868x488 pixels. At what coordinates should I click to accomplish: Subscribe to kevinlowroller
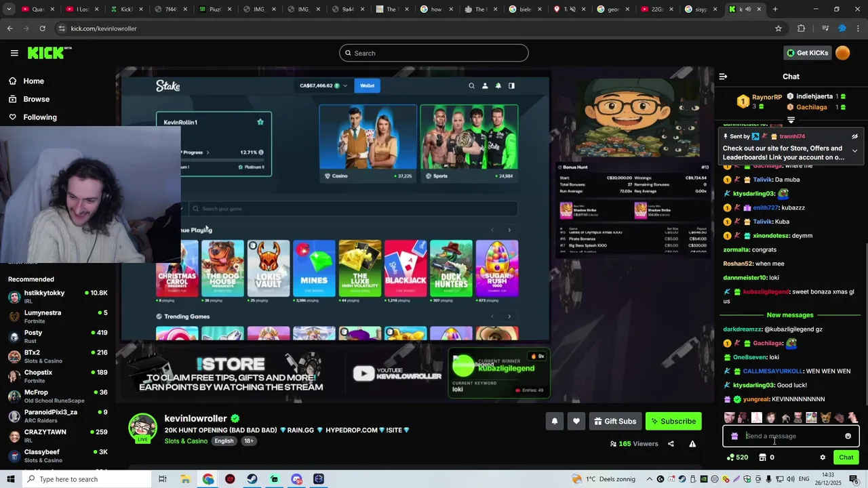[x=673, y=421]
